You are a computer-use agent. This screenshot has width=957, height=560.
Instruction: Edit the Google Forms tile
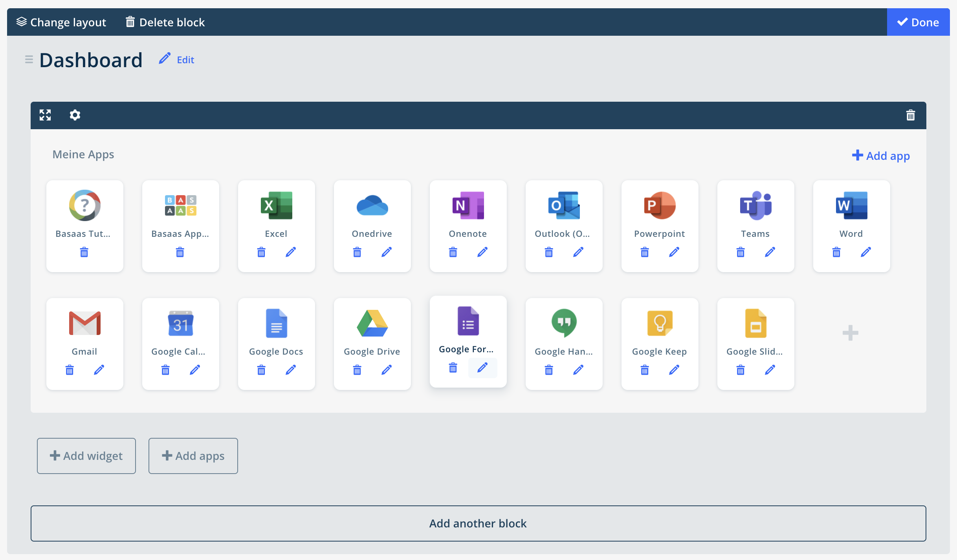pyautogui.click(x=482, y=367)
